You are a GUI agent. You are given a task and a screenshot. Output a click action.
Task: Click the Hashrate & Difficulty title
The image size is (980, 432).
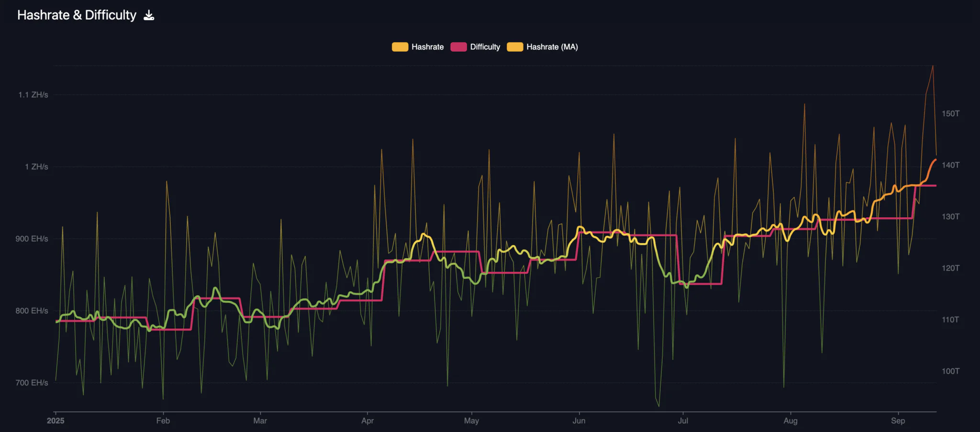[x=77, y=15]
